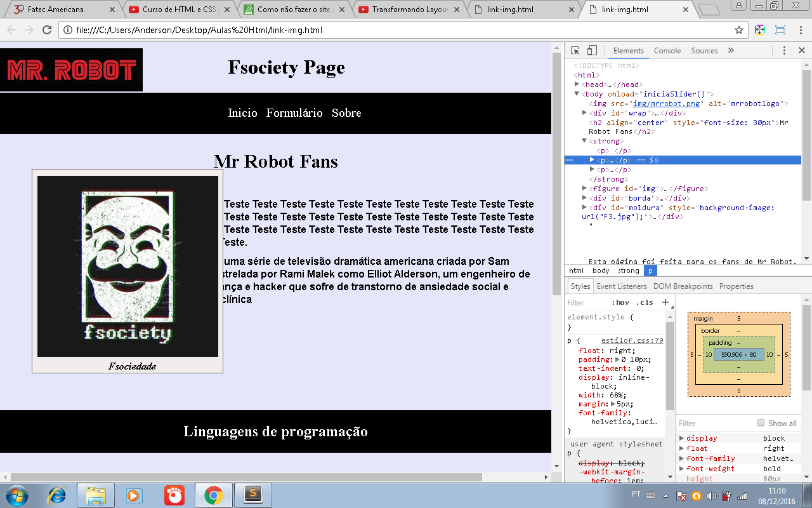812x508 pixels.
Task: Show more DevTools tabs chevron
Action: tap(731, 51)
